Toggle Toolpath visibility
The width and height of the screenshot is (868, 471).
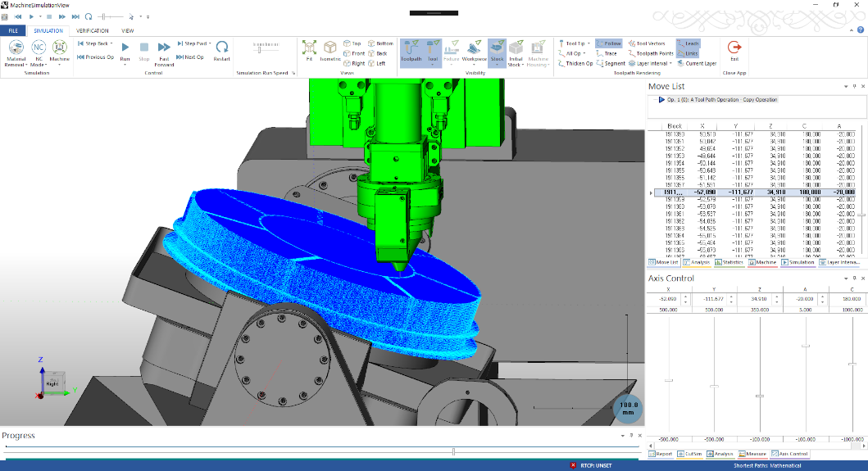click(410, 51)
